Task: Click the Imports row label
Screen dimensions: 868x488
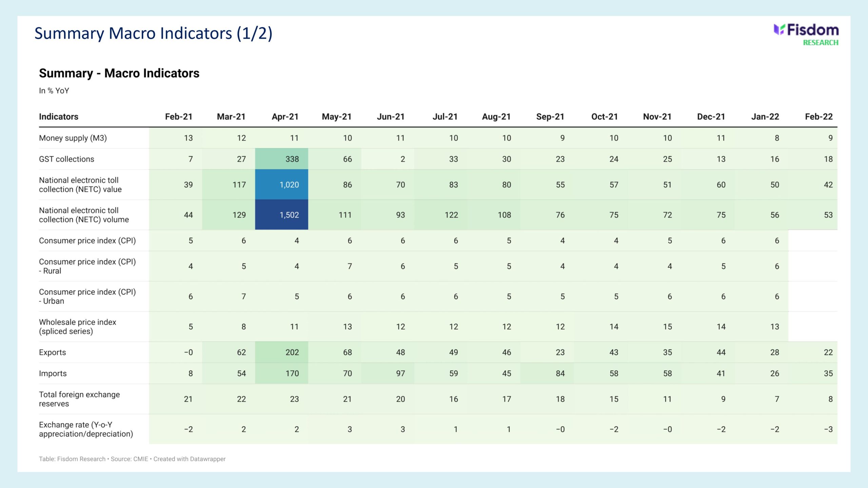Action: (x=53, y=373)
